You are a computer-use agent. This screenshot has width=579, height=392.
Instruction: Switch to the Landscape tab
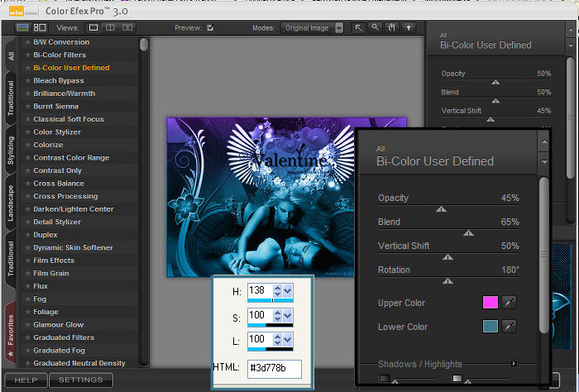[11, 203]
